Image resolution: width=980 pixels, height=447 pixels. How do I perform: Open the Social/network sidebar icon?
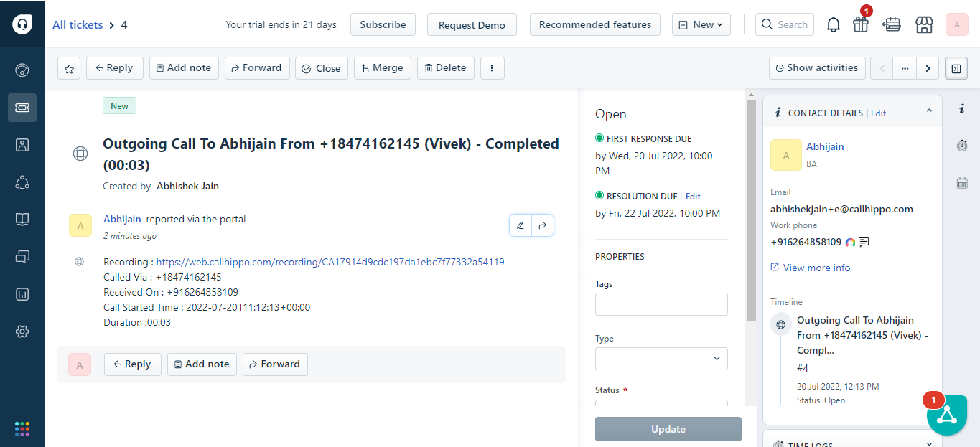[22, 182]
